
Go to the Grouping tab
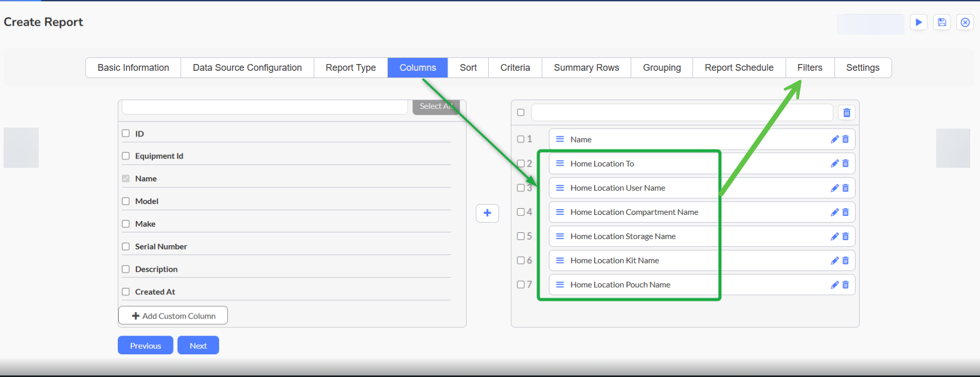pyautogui.click(x=662, y=68)
